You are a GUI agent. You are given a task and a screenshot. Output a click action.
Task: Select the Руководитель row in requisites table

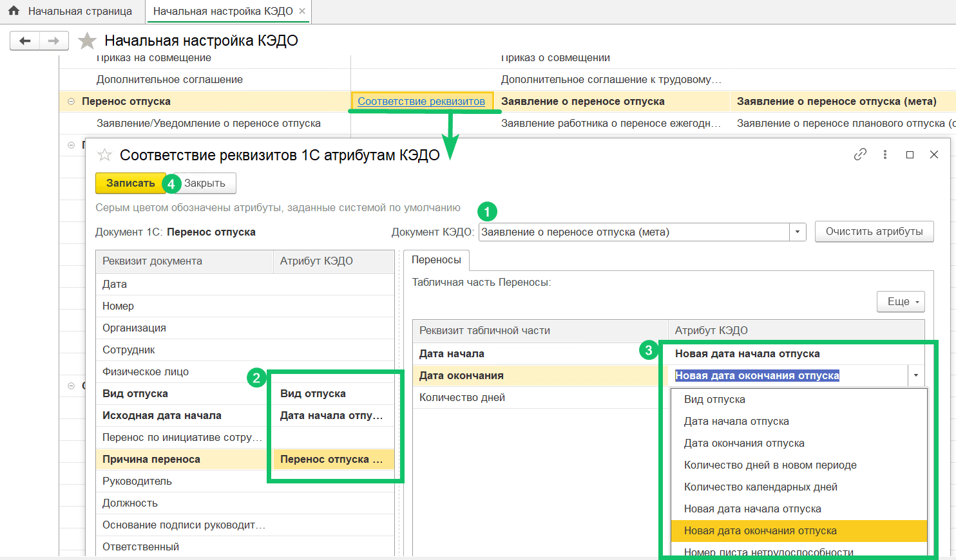click(137, 481)
